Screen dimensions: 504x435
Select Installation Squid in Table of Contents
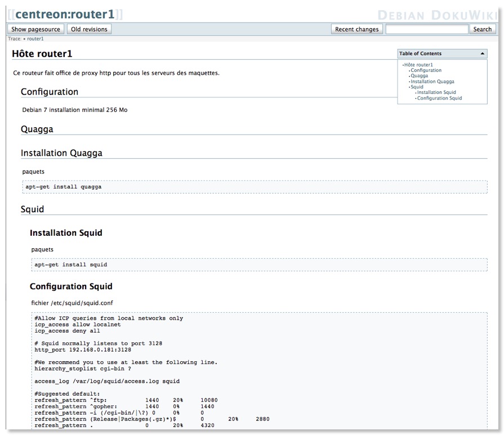point(436,92)
